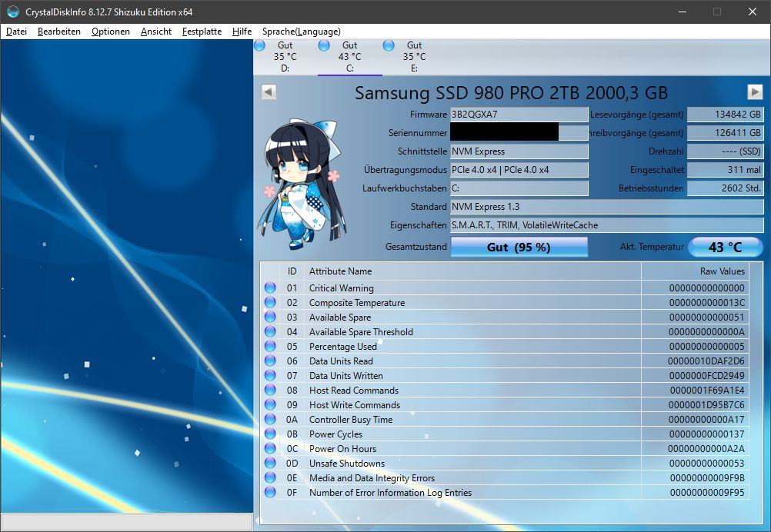
Task: Click the next disk arrow button
Action: [x=755, y=91]
